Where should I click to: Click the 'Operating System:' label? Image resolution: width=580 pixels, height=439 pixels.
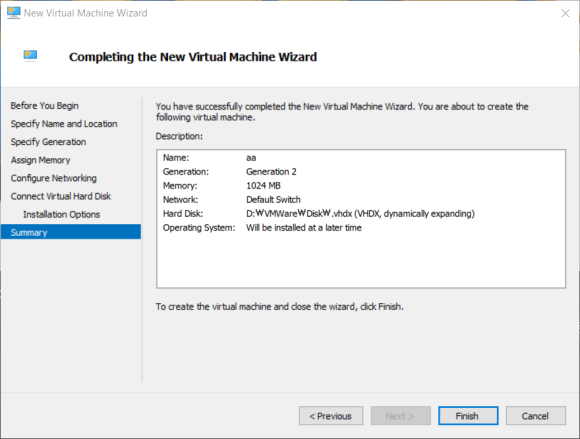pos(199,228)
